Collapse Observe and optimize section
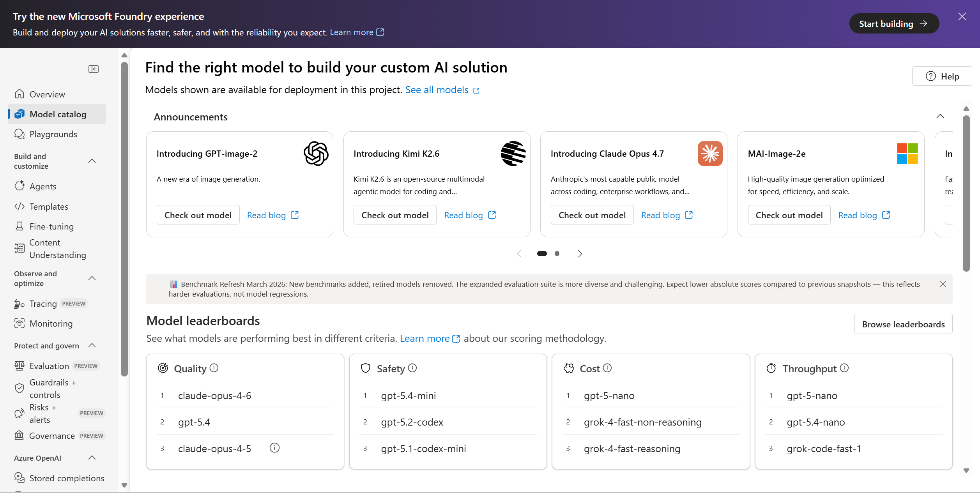 point(92,278)
